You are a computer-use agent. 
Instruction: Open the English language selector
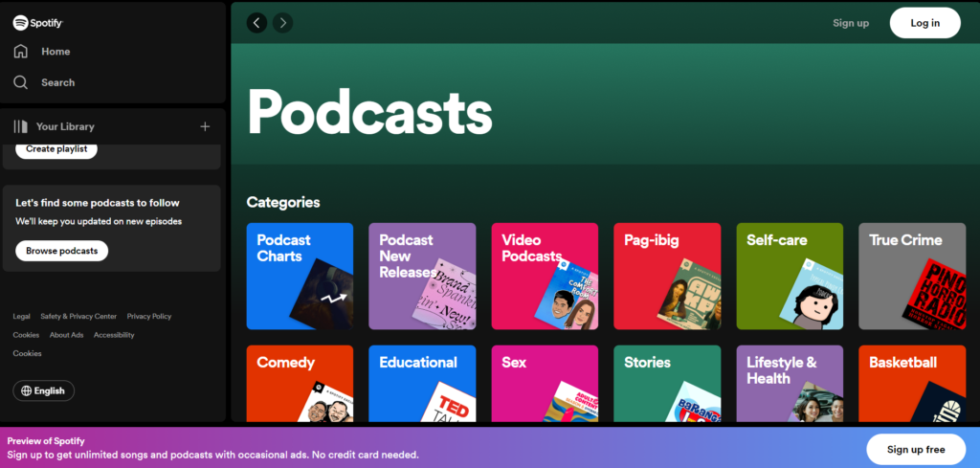coord(44,390)
